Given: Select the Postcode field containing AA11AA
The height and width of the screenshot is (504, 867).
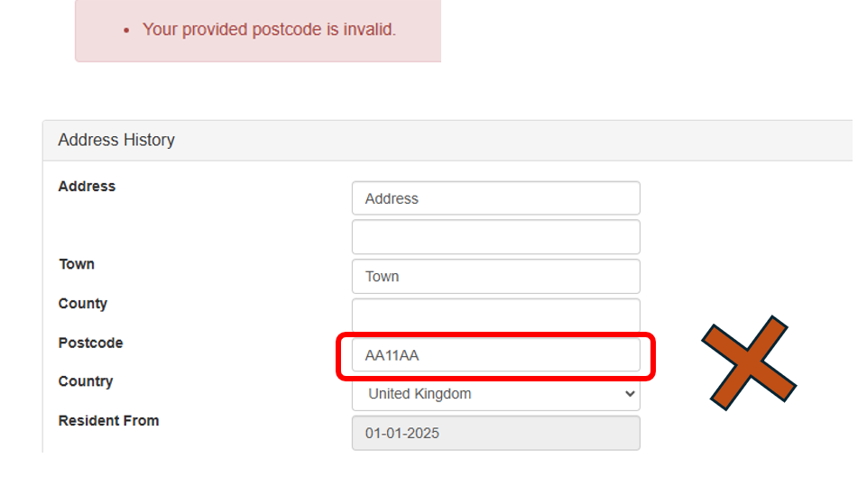Looking at the screenshot, I should (x=495, y=355).
